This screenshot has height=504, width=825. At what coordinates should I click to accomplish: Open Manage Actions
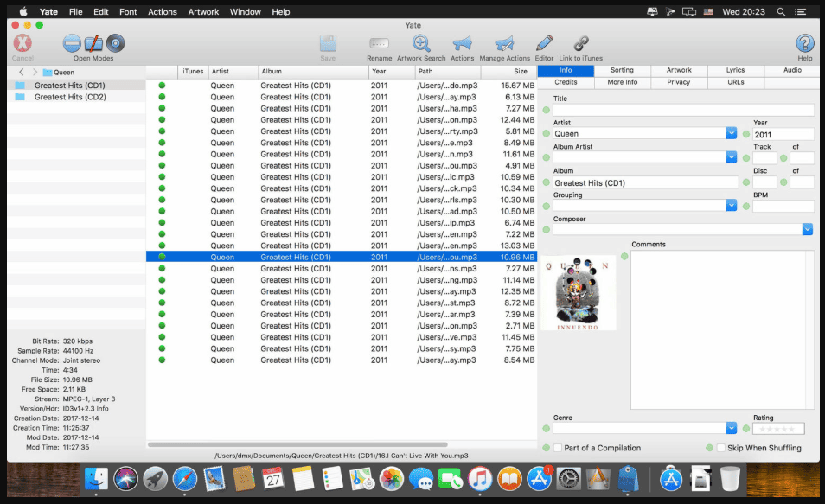[x=504, y=43]
